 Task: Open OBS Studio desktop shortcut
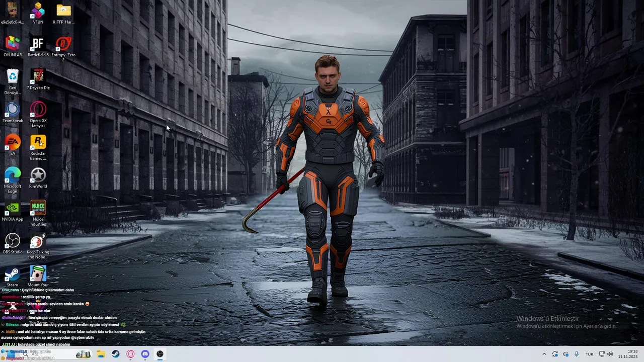click(13, 243)
